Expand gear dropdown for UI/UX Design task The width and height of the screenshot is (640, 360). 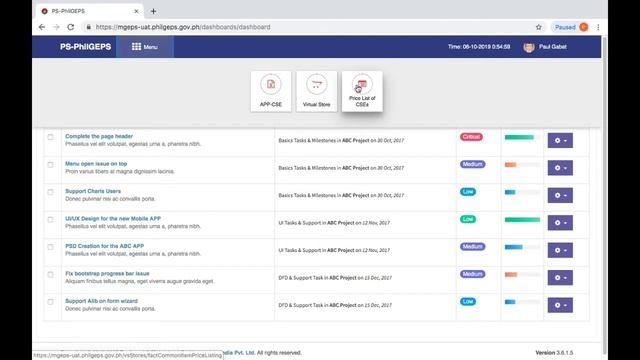[560, 223]
